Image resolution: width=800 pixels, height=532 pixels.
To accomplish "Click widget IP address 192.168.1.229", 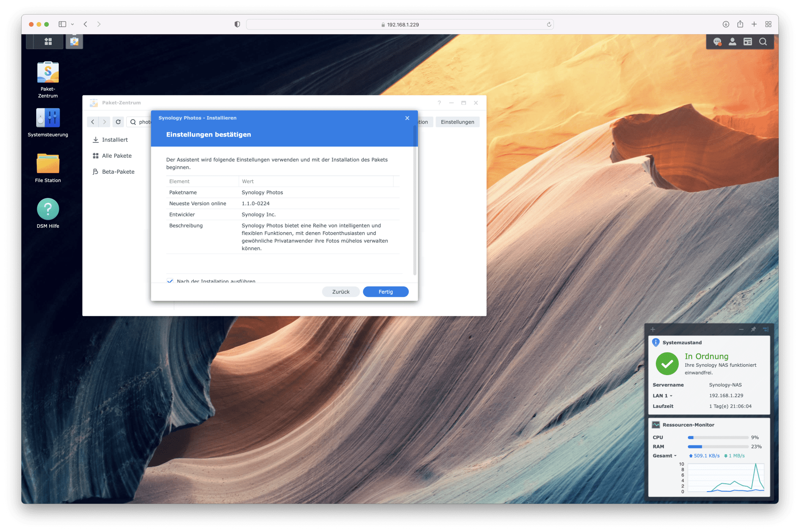I will tap(726, 395).
